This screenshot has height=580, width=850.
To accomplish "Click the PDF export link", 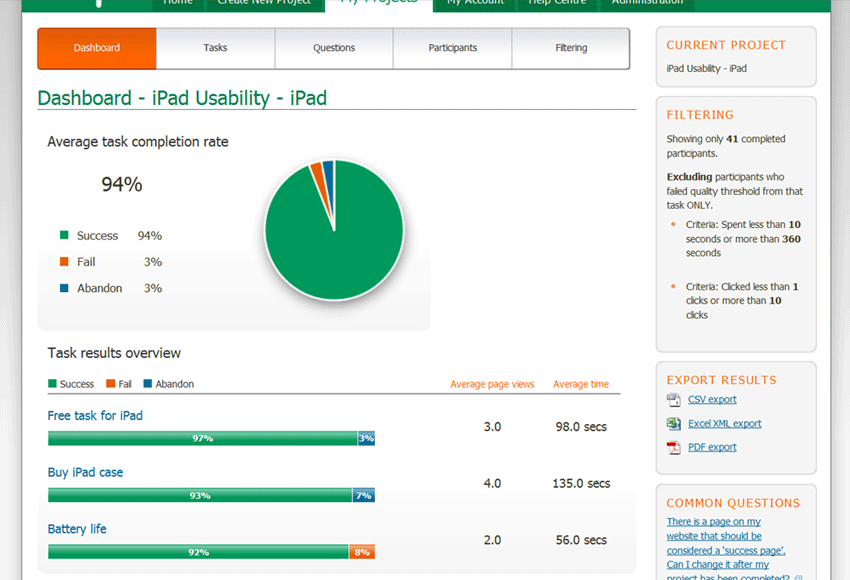I will point(712,447).
